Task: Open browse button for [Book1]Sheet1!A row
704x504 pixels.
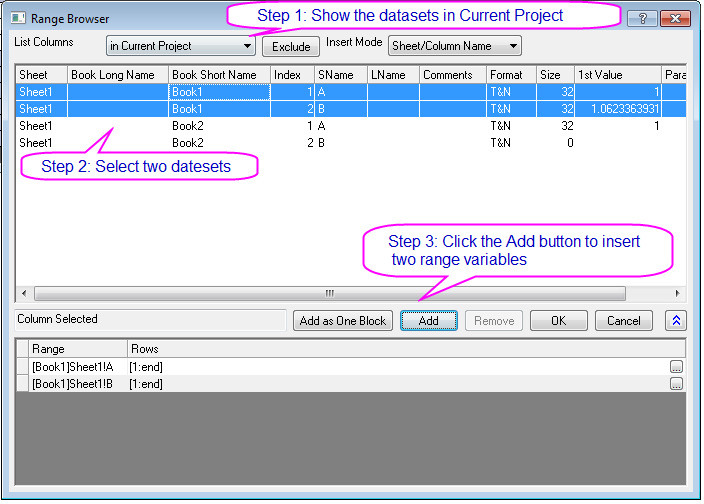Action: 677,367
